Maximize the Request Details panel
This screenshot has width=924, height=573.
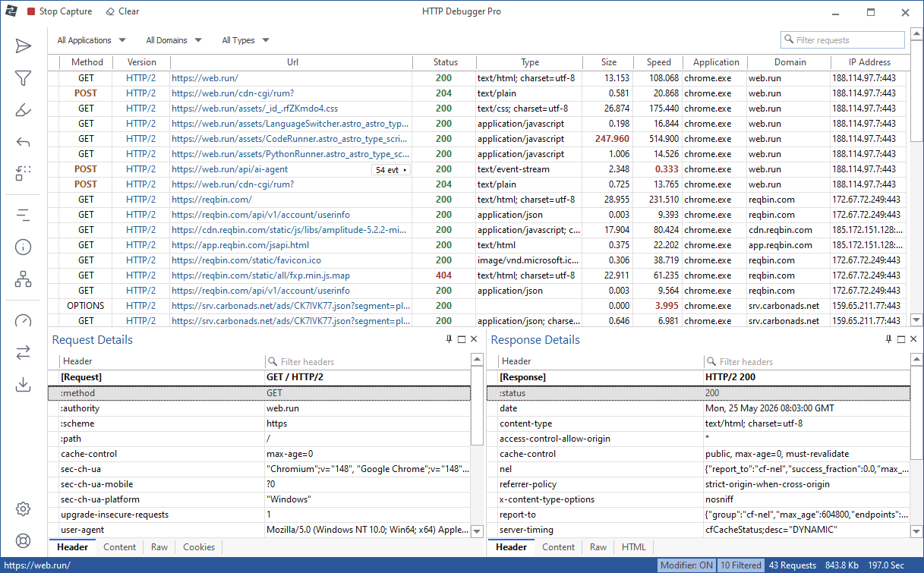[x=462, y=340]
